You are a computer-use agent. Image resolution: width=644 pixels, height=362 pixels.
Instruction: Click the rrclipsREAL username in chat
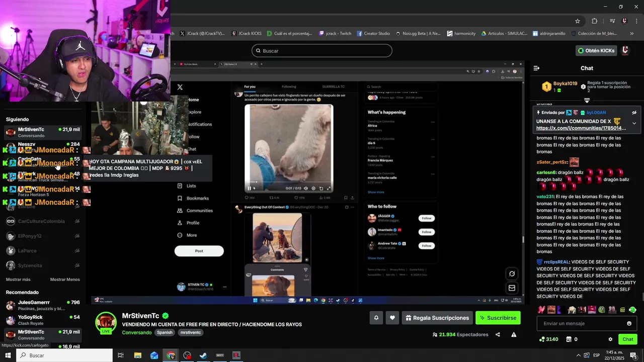[556, 262]
